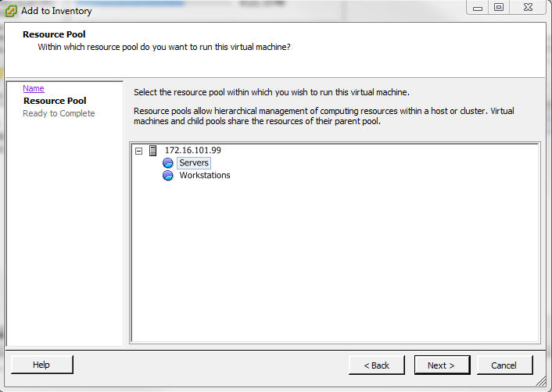Image resolution: width=552 pixels, height=392 pixels.
Task: Proceed with the Next button
Action: (x=441, y=365)
